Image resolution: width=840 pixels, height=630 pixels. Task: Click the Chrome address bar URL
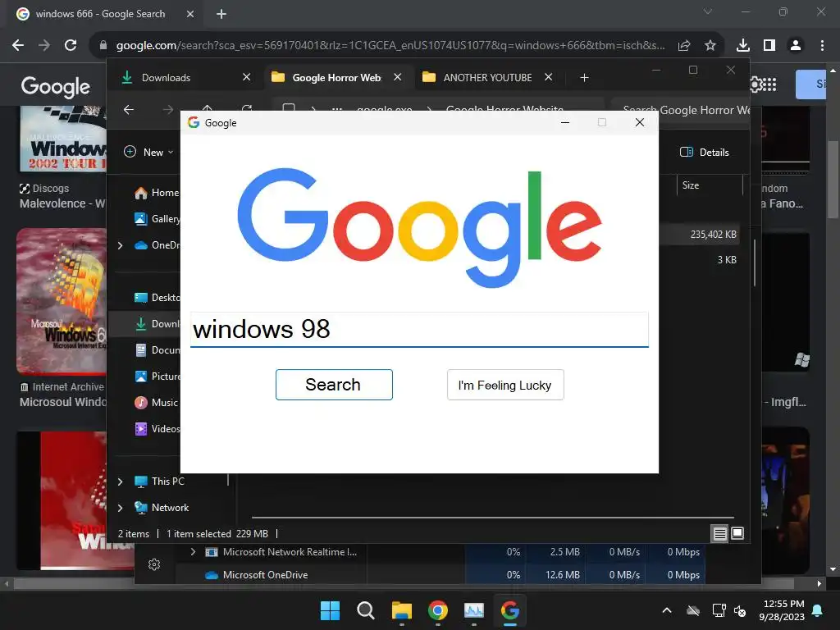click(x=390, y=46)
